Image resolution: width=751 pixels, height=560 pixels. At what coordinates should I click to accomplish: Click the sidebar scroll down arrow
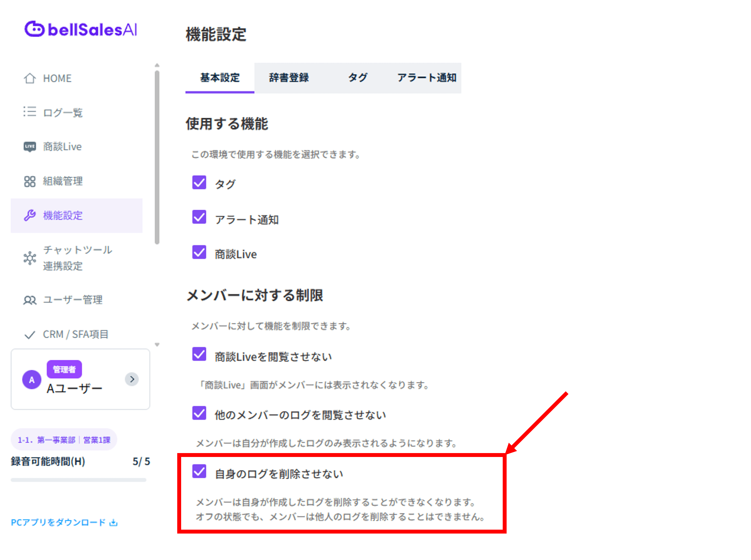(x=157, y=345)
